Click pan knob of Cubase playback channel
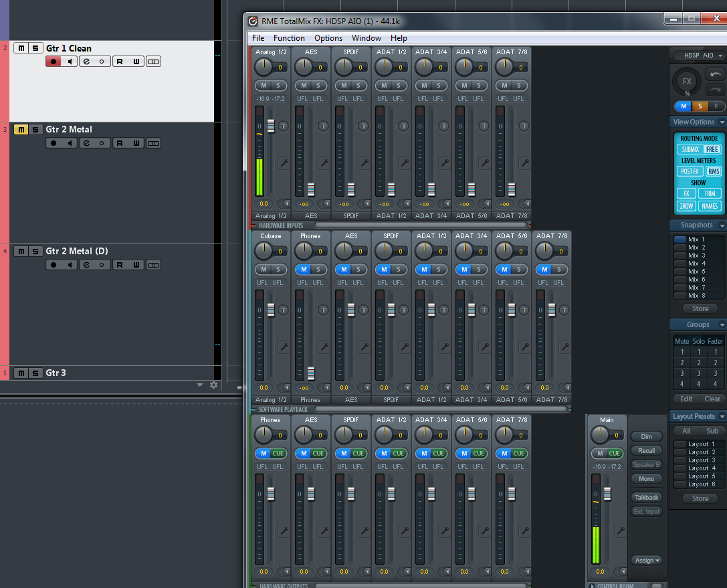The image size is (727, 588). 264,251
